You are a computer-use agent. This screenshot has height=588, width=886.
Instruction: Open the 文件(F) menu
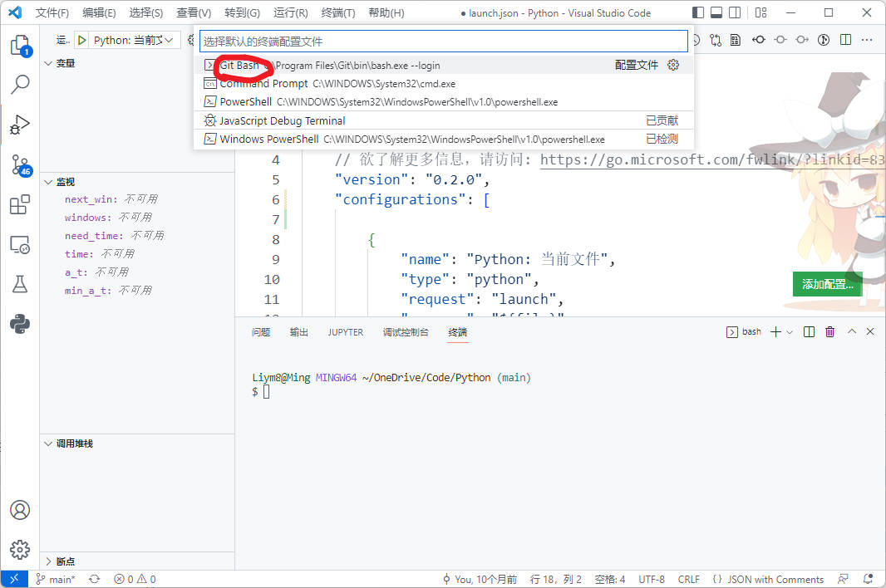(x=52, y=13)
